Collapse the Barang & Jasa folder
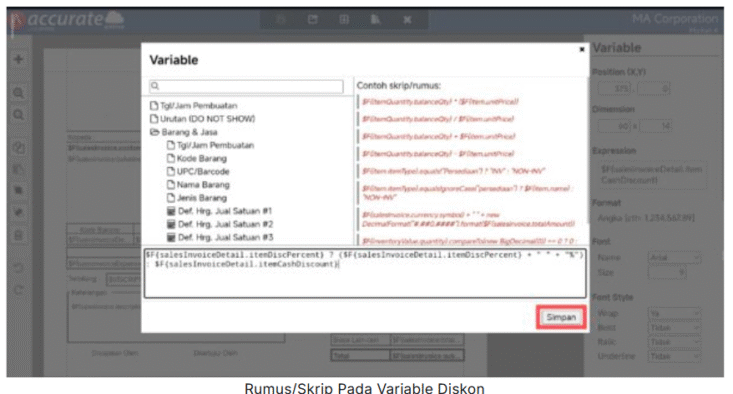 pos(184,132)
